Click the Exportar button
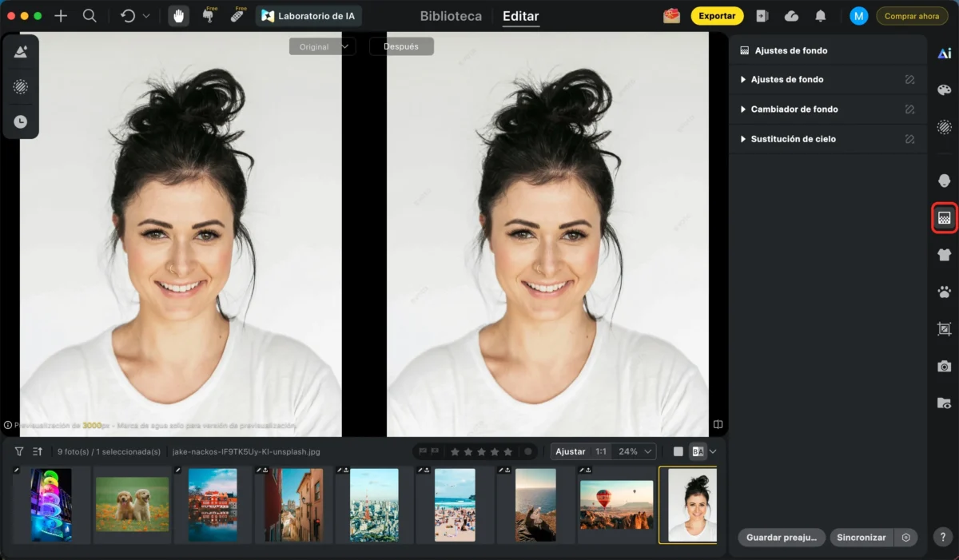The height and width of the screenshot is (560, 959). (717, 16)
